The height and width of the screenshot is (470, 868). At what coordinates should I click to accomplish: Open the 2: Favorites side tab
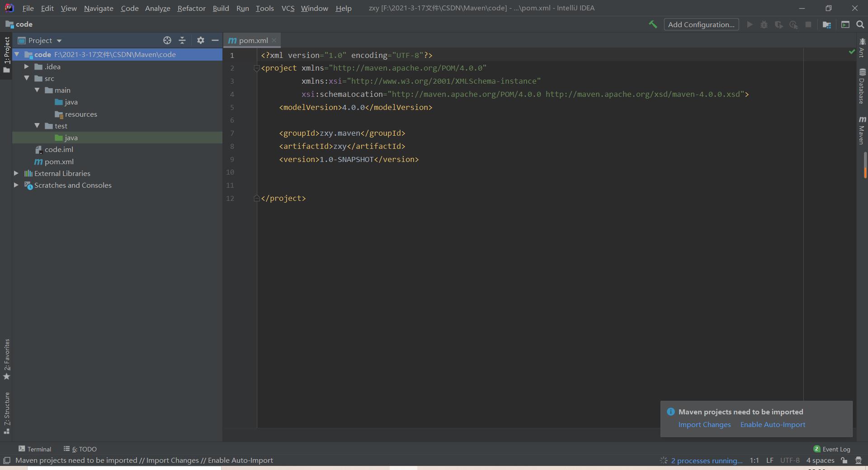[6, 359]
